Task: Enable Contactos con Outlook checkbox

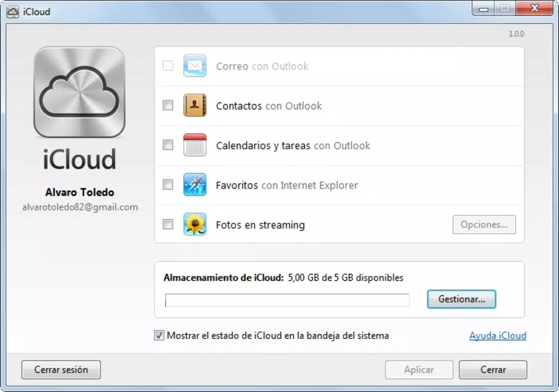Action: [168, 105]
